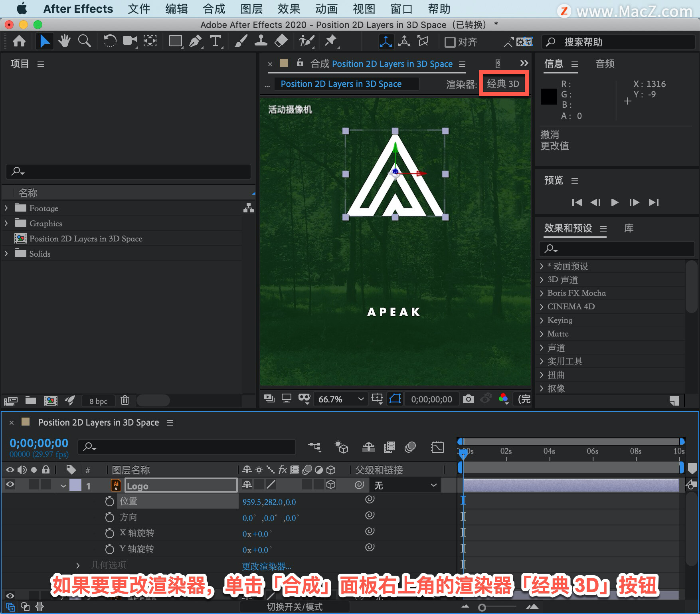
Task: Select the Pen tool
Action: pos(196,41)
